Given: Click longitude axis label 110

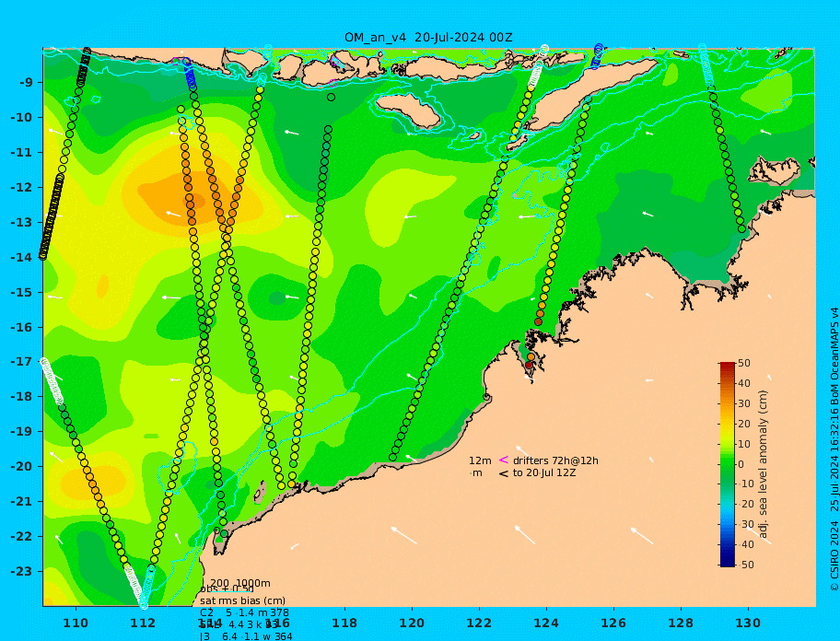Looking at the screenshot, I should pyautogui.click(x=76, y=623).
